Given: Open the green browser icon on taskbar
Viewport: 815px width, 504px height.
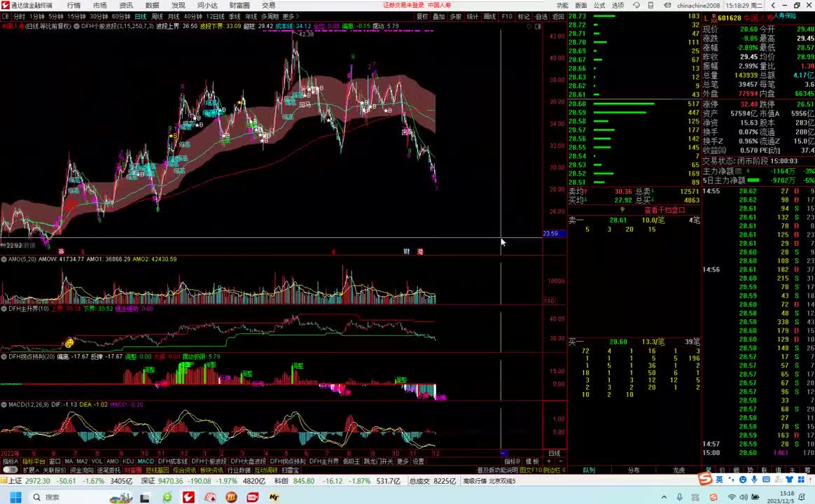Looking at the screenshot, I should [167, 497].
